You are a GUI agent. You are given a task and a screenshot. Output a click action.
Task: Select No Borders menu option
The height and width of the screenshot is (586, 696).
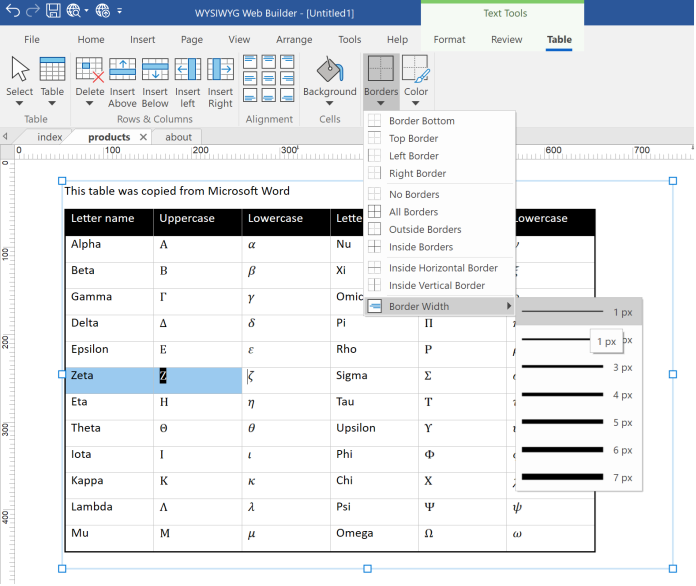(x=413, y=194)
